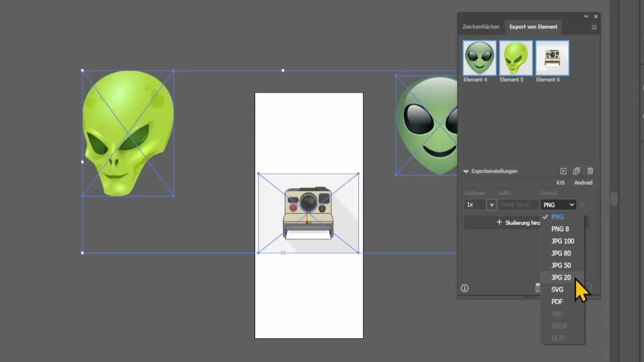Select the Element 5 thumbnail
Viewport: 644px width, 362px height.
coord(516,58)
